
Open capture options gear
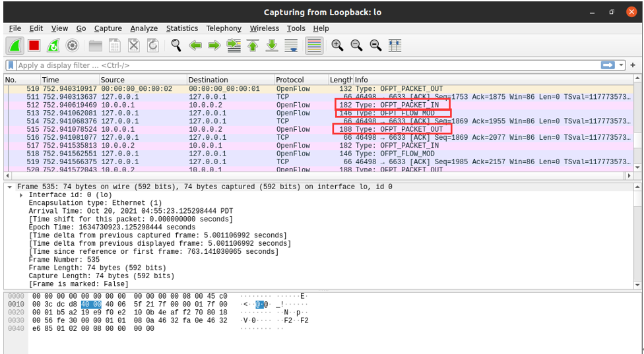point(73,45)
